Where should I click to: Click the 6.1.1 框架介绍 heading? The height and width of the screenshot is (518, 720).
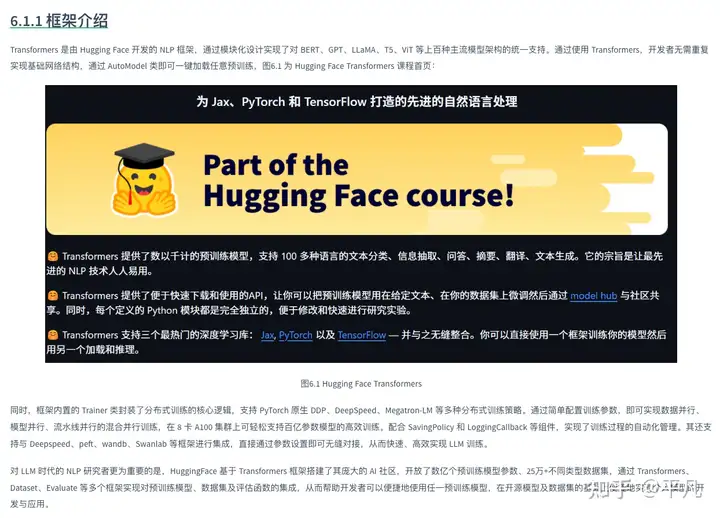[59, 21]
